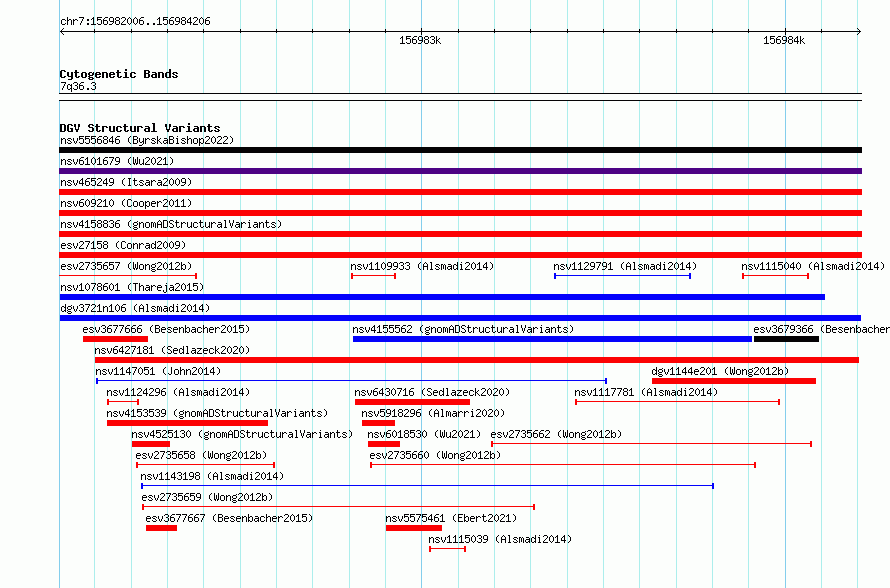Click the red nsv1115039 interval line

click(x=448, y=549)
